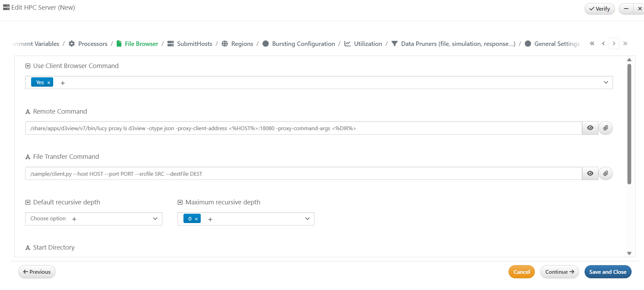
Task: Click the orange Cancel button
Action: click(x=521, y=272)
